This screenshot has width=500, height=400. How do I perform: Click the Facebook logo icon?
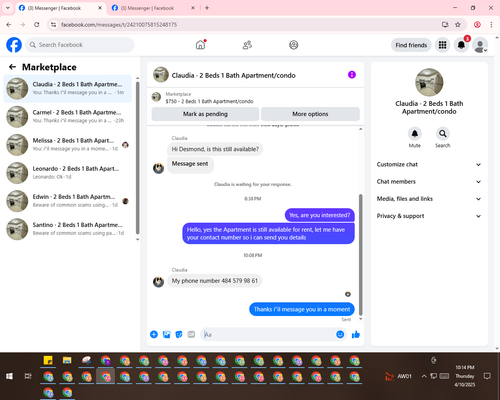[14, 45]
